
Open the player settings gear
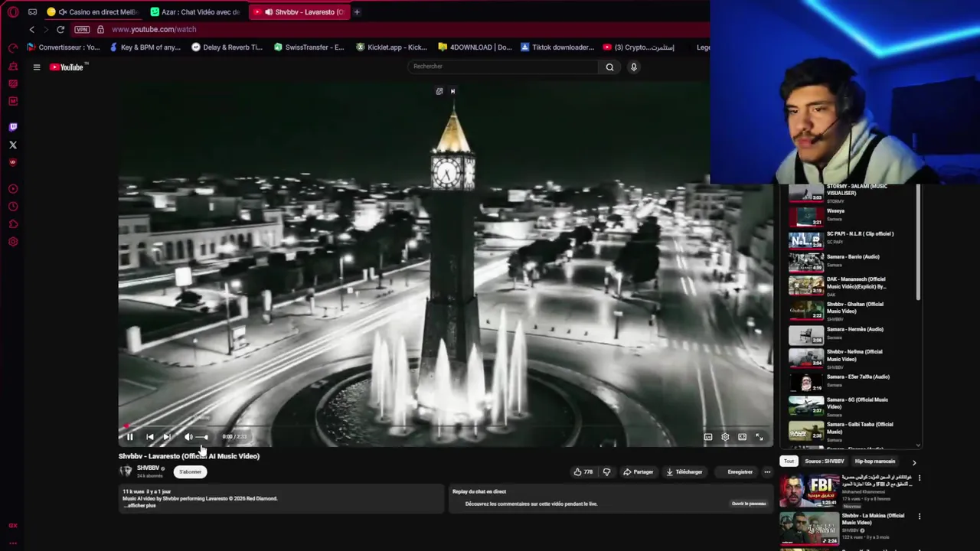pos(725,437)
